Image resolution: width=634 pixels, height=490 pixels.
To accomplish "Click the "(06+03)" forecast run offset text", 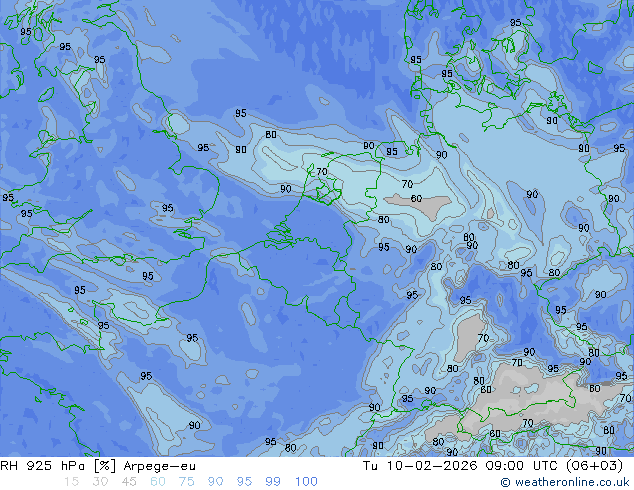I will click(594, 466).
